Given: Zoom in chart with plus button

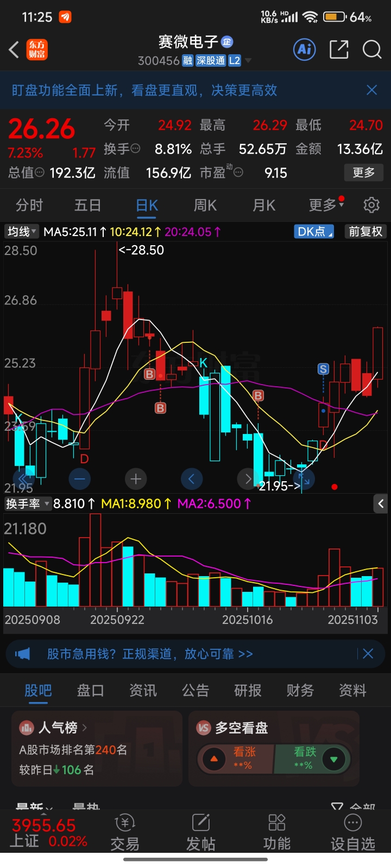Looking at the screenshot, I should [x=136, y=479].
